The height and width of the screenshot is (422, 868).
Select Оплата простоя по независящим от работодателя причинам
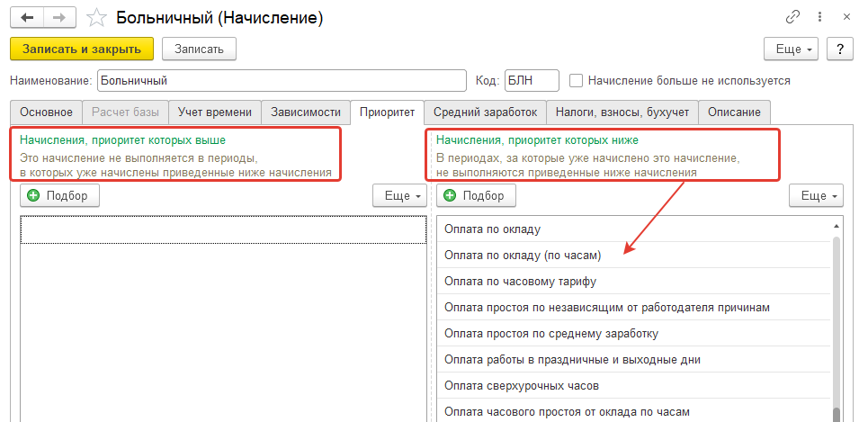pos(634,308)
